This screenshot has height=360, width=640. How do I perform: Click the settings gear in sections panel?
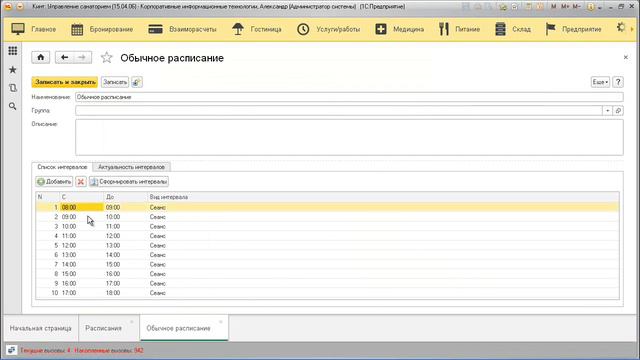(621, 27)
